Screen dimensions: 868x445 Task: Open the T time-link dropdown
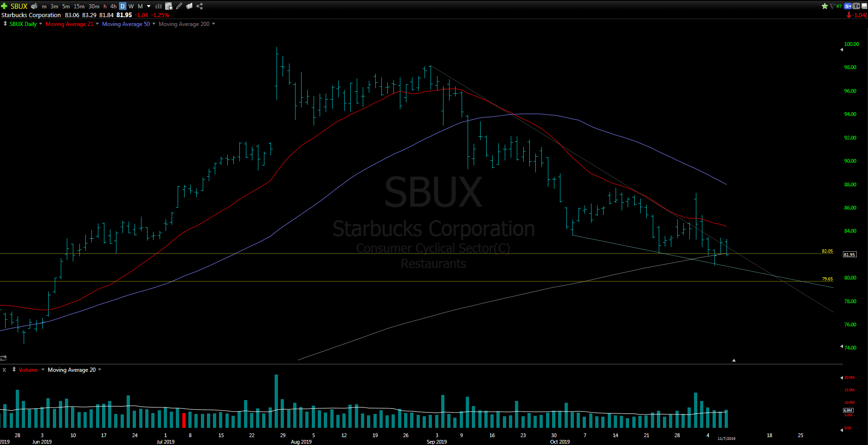[x=856, y=6]
